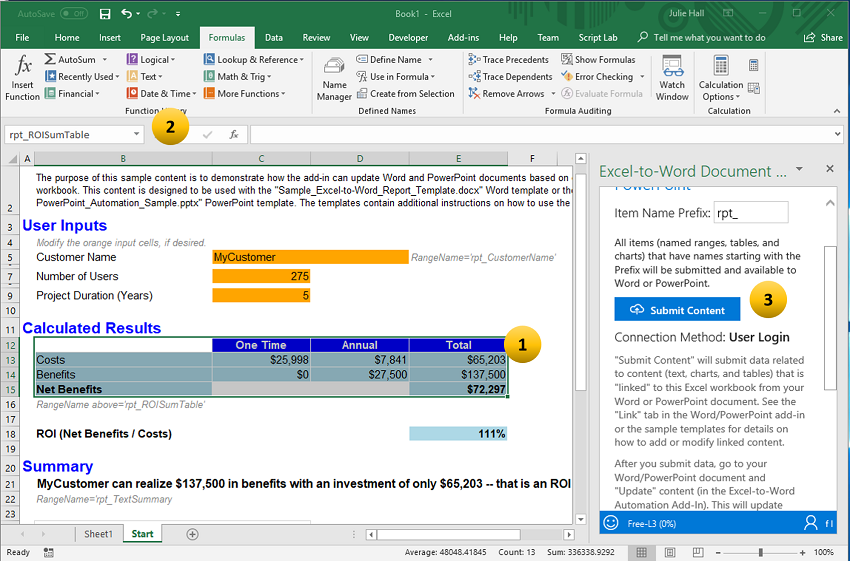This screenshot has height=561, width=850.
Task: Click Trace Dependents
Action: click(510, 76)
